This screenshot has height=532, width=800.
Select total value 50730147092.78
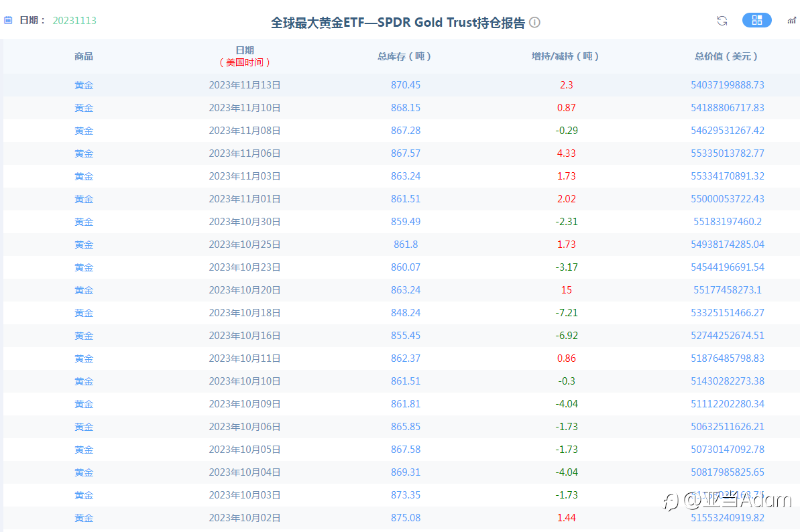(728, 450)
